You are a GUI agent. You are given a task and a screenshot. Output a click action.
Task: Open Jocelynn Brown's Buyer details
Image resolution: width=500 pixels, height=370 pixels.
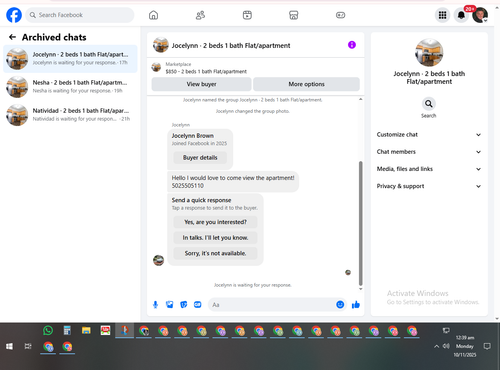click(200, 158)
